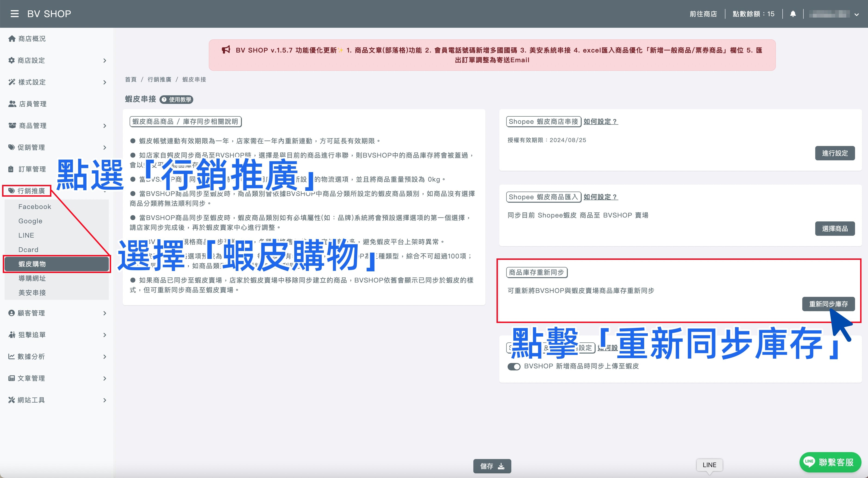Click the 數據分析 chart icon
The image size is (868, 478).
pos(11,356)
